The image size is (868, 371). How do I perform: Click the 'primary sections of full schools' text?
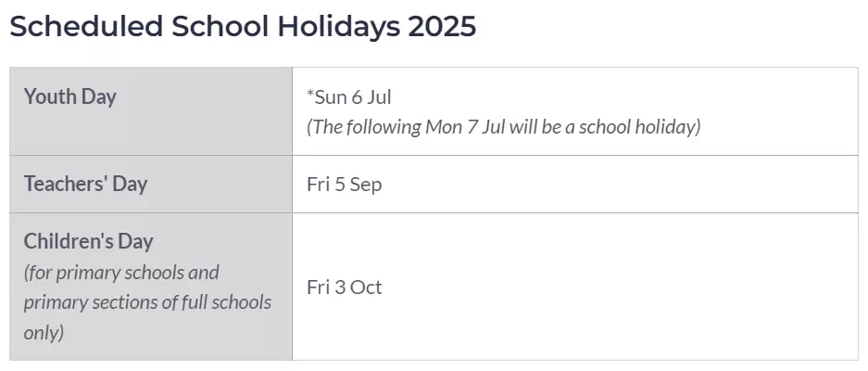point(147,302)
